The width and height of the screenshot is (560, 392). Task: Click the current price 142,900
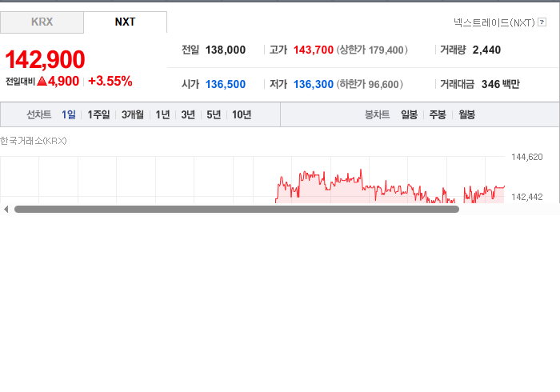pos(45,59)
